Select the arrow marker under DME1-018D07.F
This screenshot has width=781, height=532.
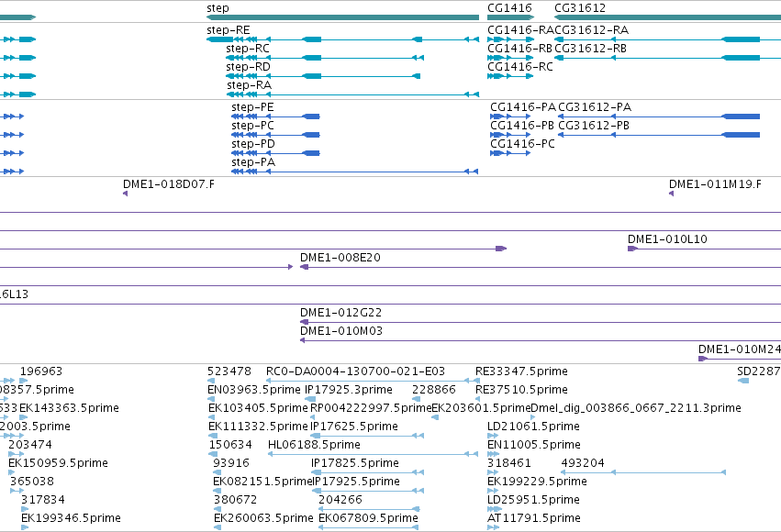[126, 194]
